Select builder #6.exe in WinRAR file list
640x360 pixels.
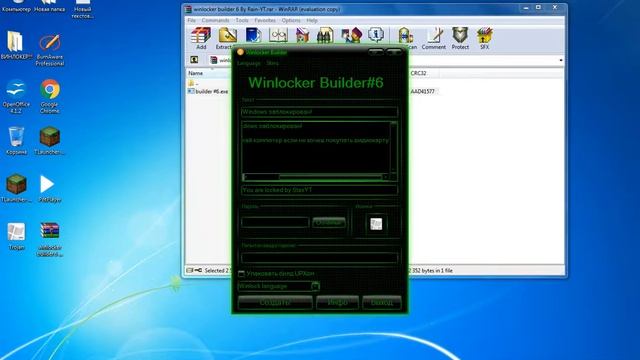tap(208, 91)
